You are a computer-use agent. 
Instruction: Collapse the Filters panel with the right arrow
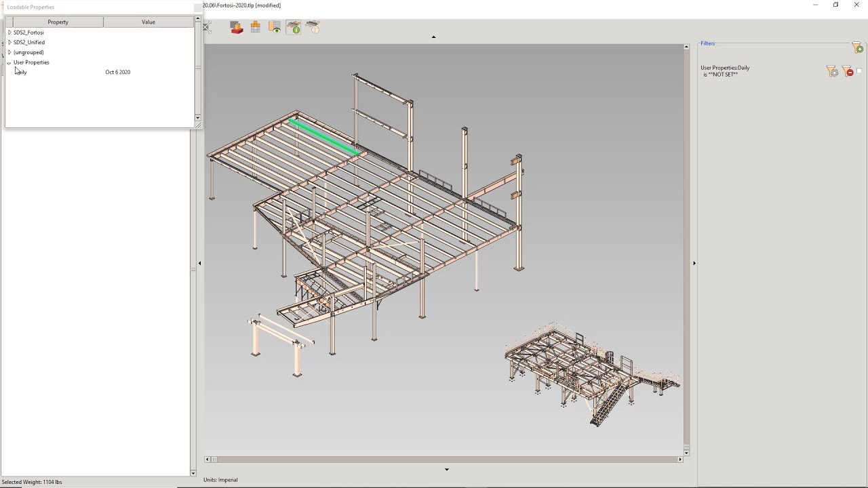tap(694, 263)
